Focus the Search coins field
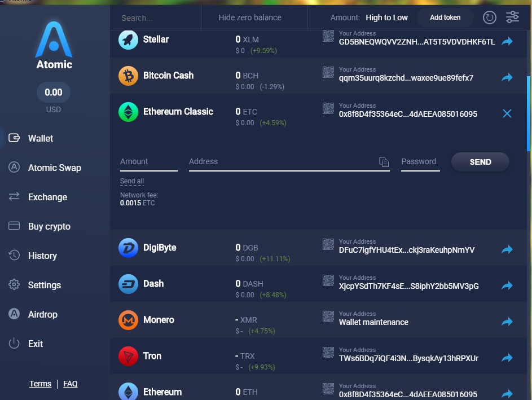This screenshot has width=532, height=400. (156, 18)
